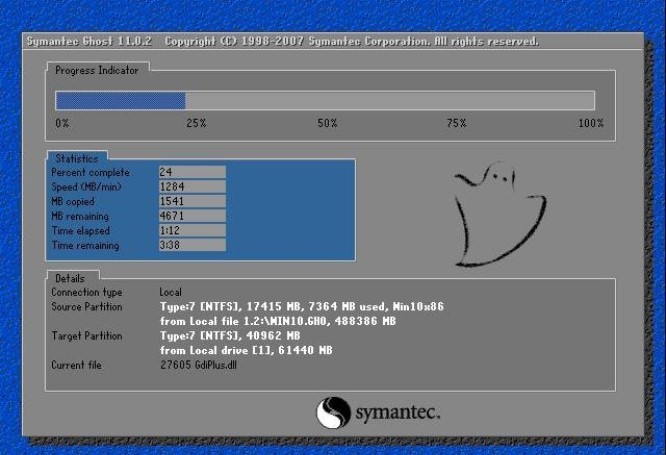The height and width of the screenshot is (455, 666).
Task: Click the symantec wordmark text
Action: 396,412
